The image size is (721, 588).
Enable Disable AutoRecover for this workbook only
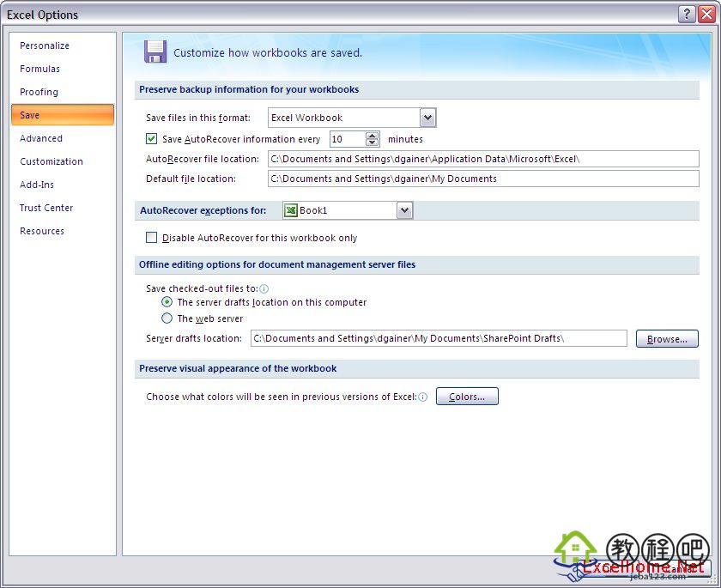click(151, 237)
